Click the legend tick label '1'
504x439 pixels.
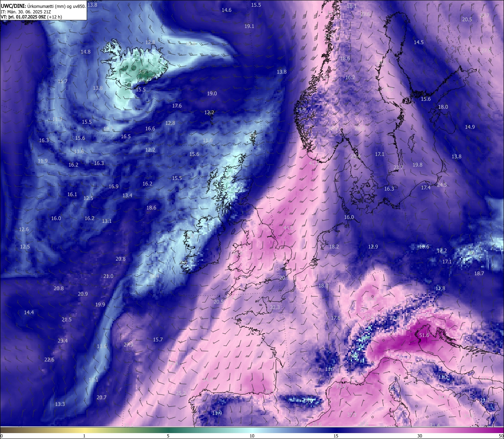(x=84, y=436)
